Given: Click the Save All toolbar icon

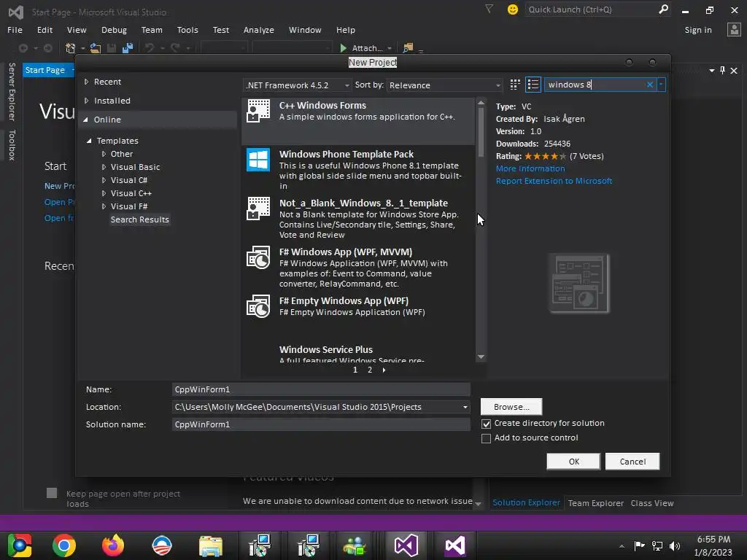Looking at the screenshot, I should pyautogui.click(x=127, y=48).
